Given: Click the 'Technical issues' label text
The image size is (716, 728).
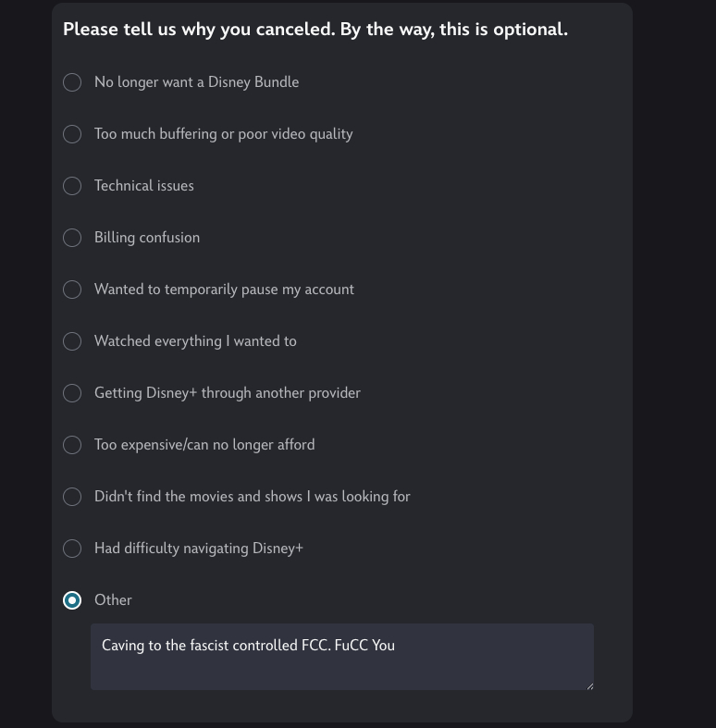Looking at the screenshot, I should (144, 186).
